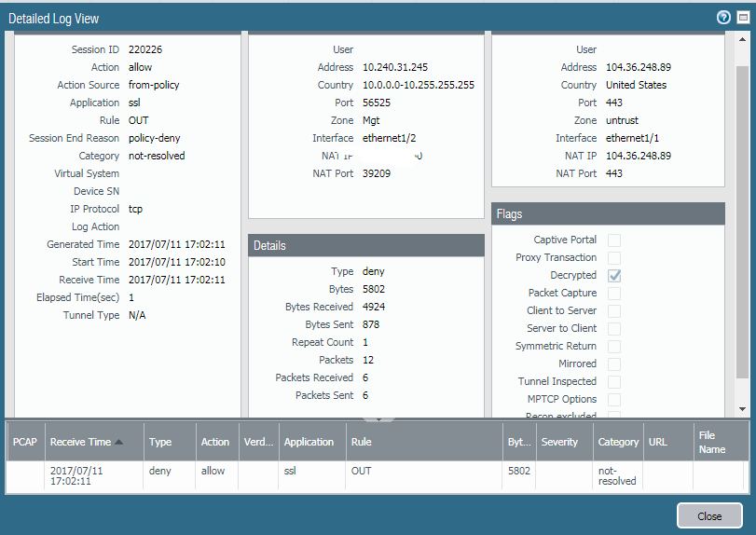
Task: Collapse the splitter above the log table
Action: 378,418
